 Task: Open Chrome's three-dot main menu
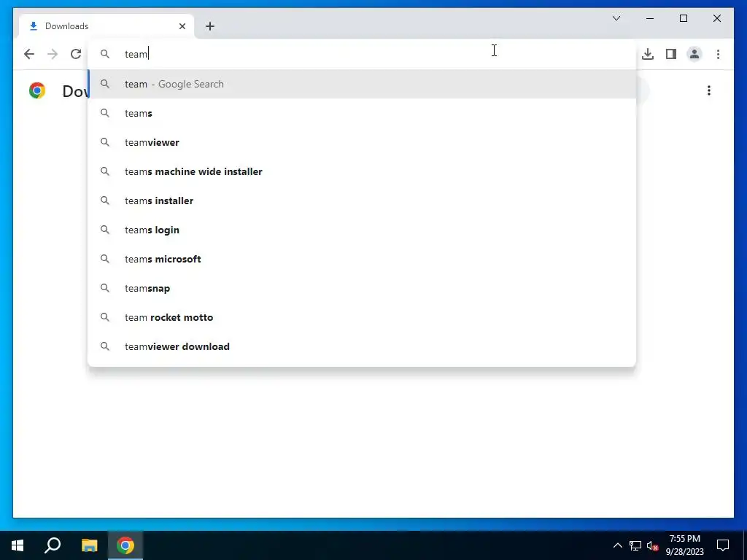coord(718,54)
